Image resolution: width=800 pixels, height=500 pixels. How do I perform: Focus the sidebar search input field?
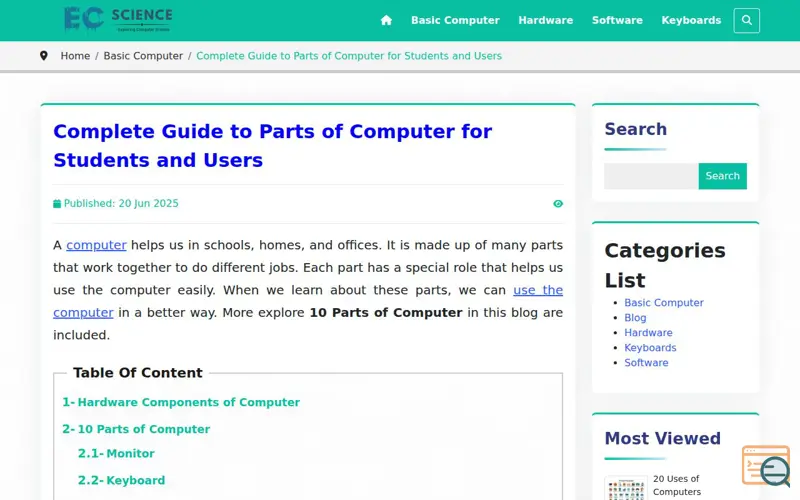(x=651, y=176)
